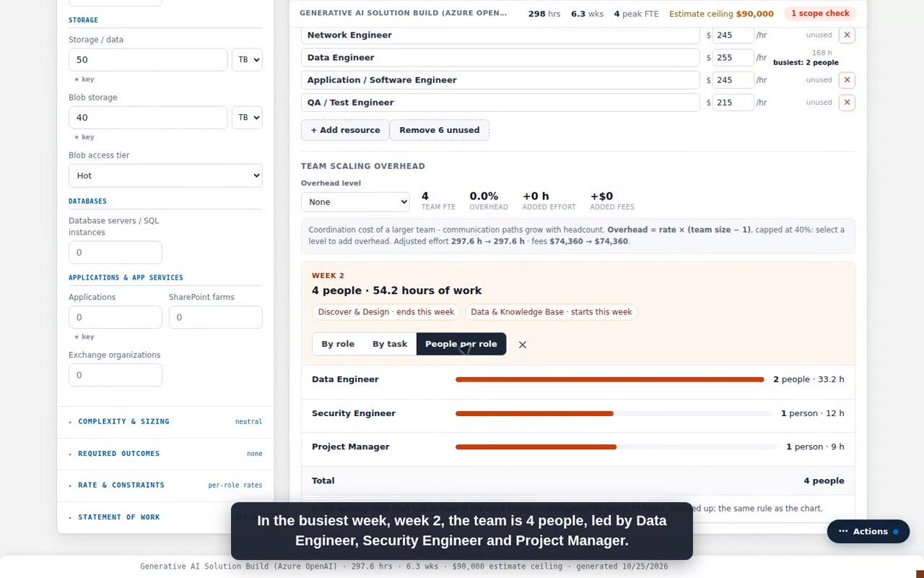Click the "Discover & Design · ends this week" chip
Screen dimensions: 924x578
(386, 312)
